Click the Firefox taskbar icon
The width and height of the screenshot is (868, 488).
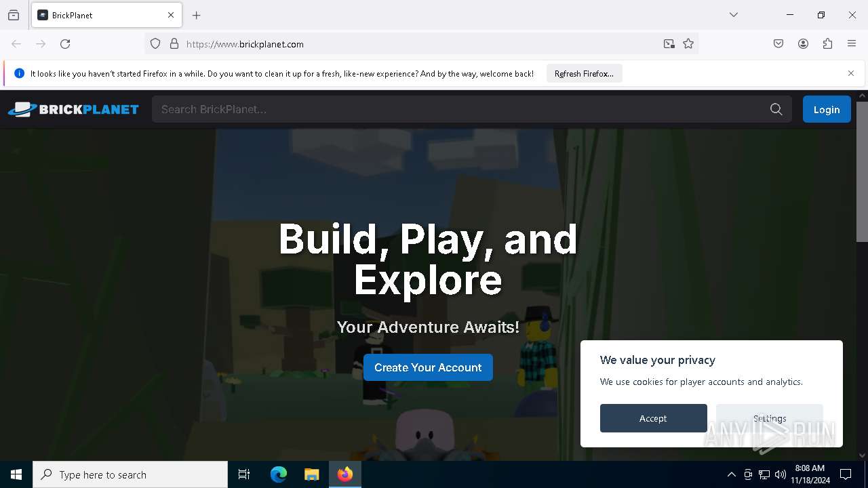pyautogui.click(x=345, y=474)
